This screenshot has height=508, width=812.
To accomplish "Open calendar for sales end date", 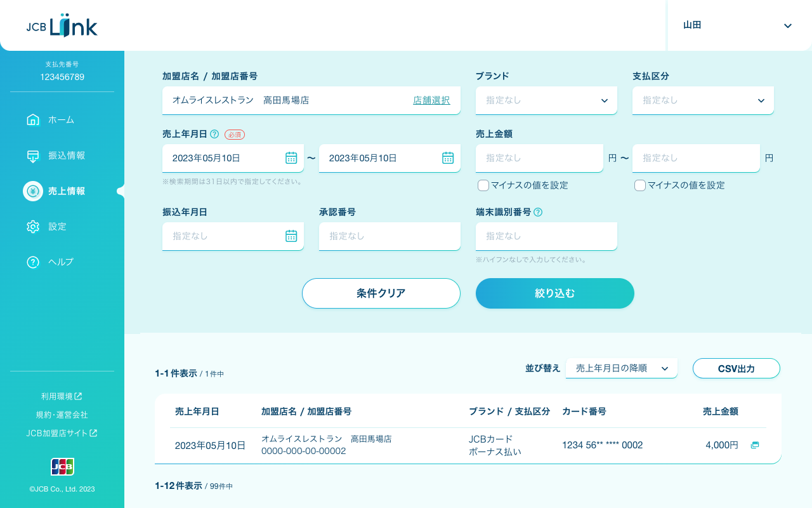I will click(x=448, y=158).
